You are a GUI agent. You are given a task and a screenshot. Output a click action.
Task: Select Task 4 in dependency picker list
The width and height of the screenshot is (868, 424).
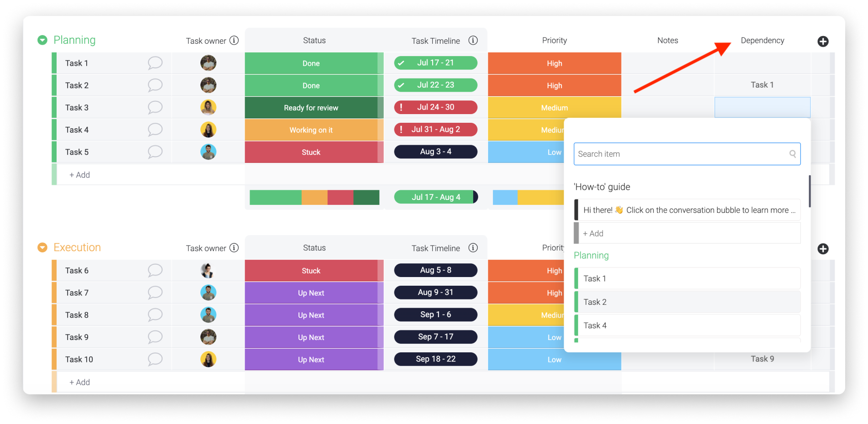tap(687, 325)
